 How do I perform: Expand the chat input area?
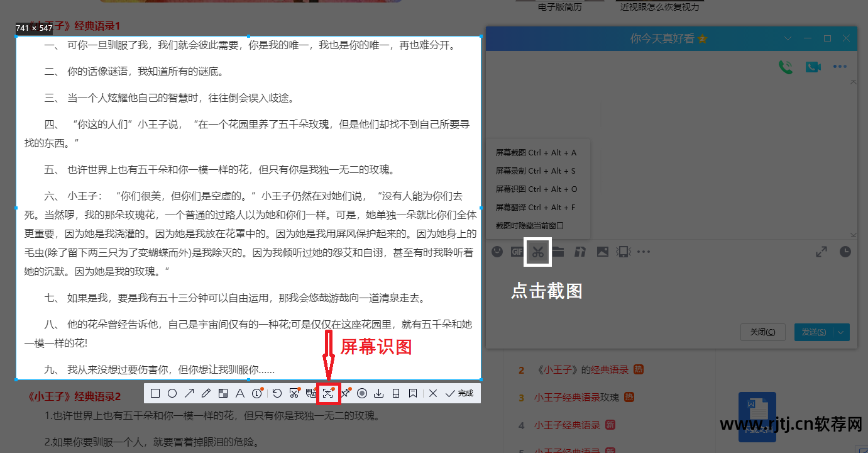coord(821,252)
